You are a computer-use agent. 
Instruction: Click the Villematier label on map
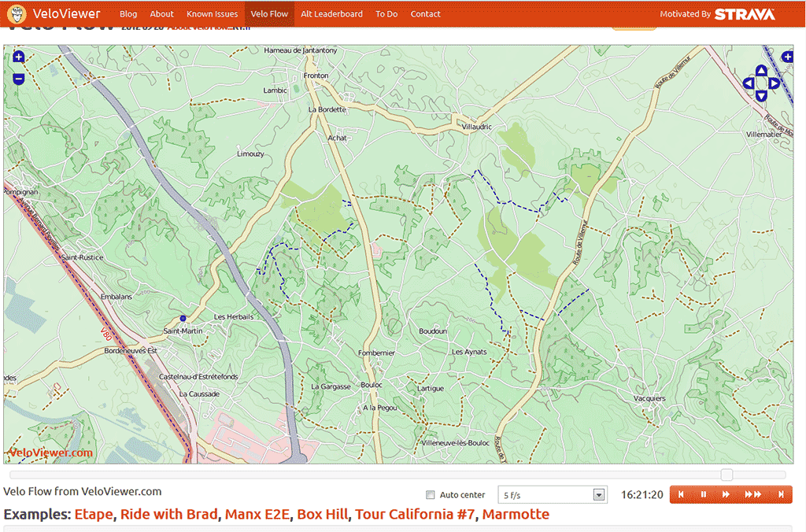(x=763, y=135)
